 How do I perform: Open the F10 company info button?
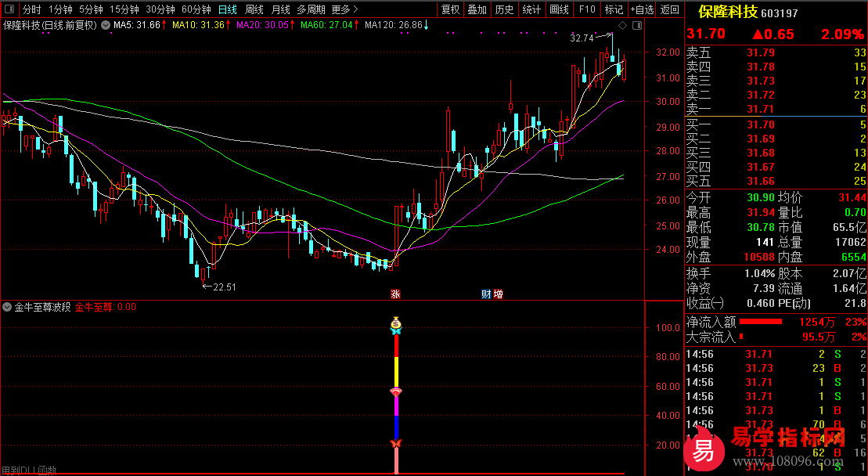pos(586,10)
